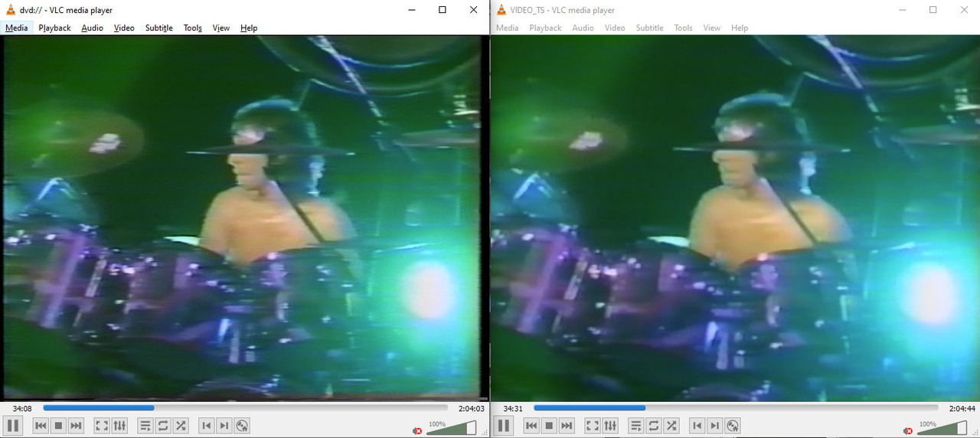Open View menu in dvd:// window
980x438 pixels.
(x=221, y=28)
